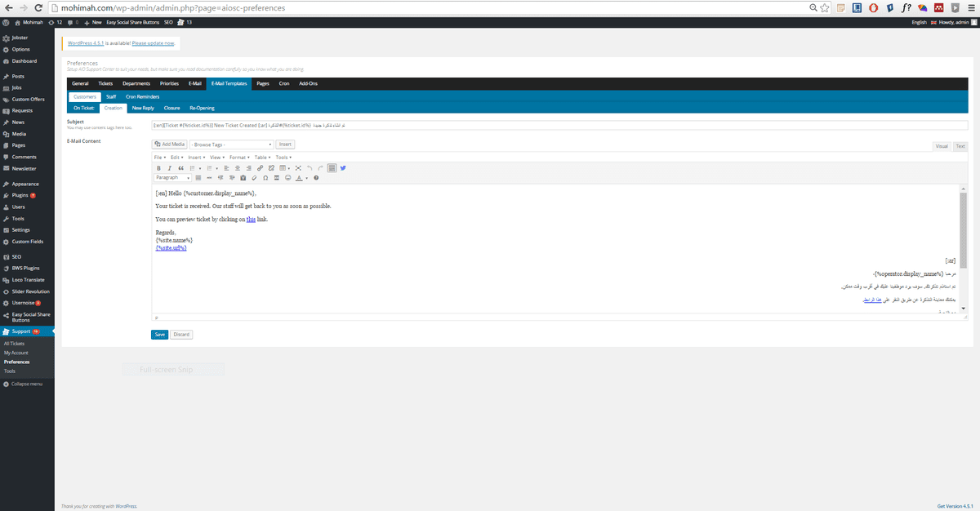Follow the 'Please update now' link
This screenshot has width=980, height=511.
tap(153, 42)
